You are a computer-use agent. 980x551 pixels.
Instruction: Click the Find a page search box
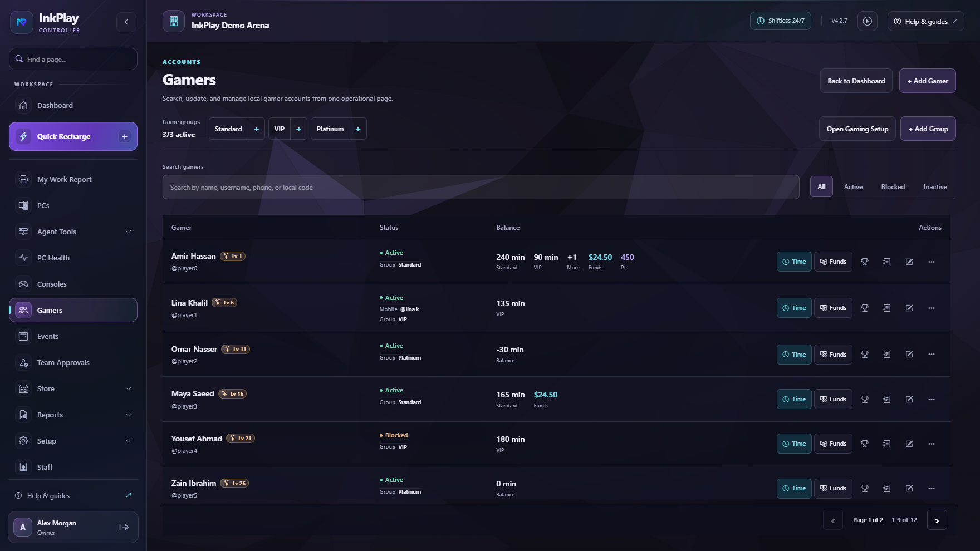click(x=73, y=59)
